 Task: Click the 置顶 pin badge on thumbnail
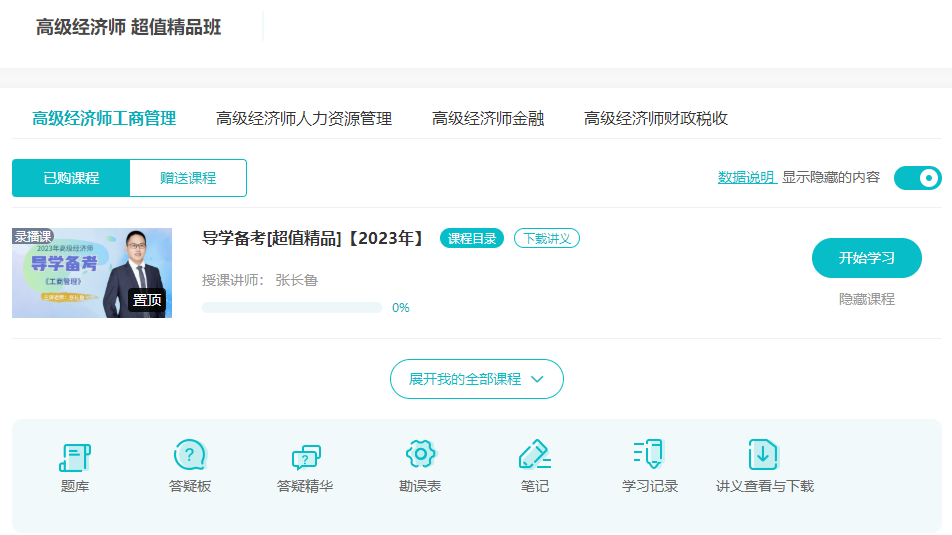click(148, 299)
